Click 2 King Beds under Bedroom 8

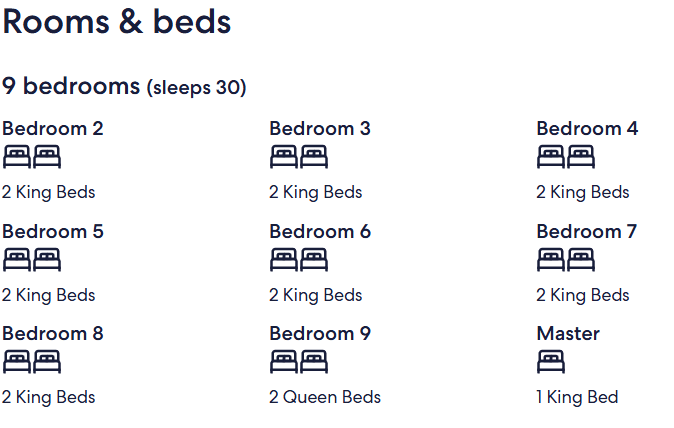click(x=49, y=397)
